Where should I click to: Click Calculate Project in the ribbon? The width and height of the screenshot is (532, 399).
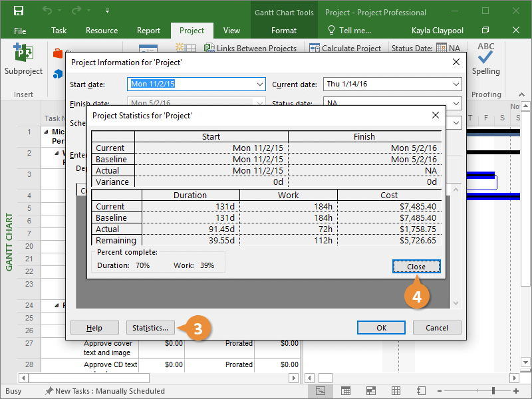tap(346, 49)
